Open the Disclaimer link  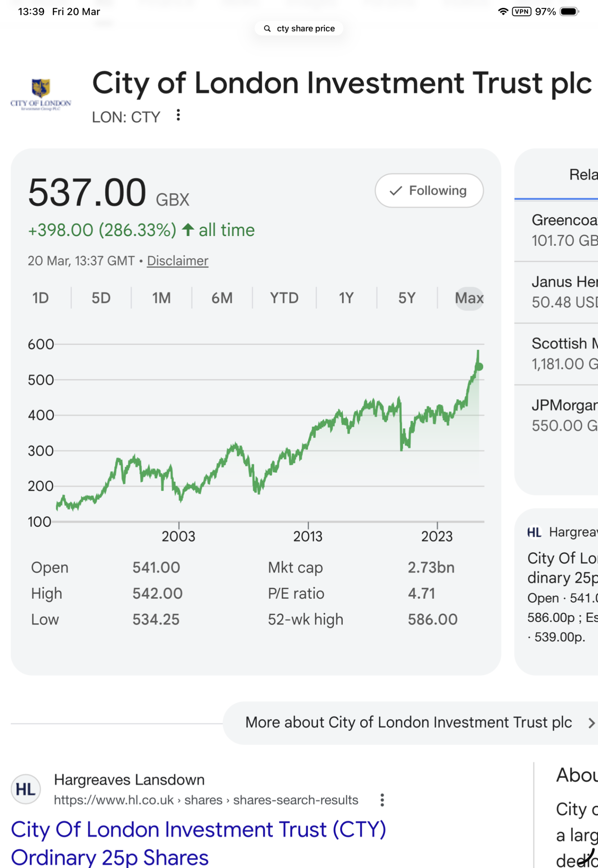(x=177, y=261)
